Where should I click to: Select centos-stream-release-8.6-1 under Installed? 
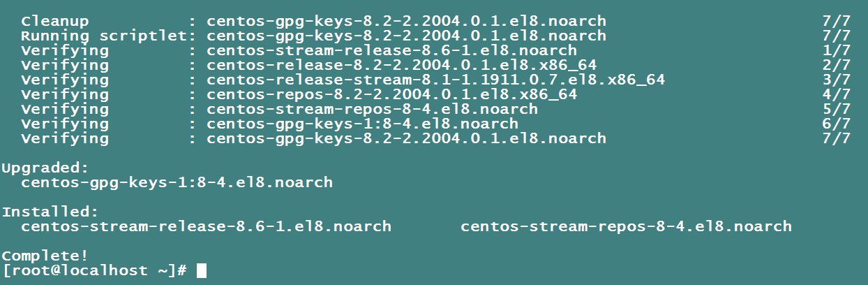point(207,226)
